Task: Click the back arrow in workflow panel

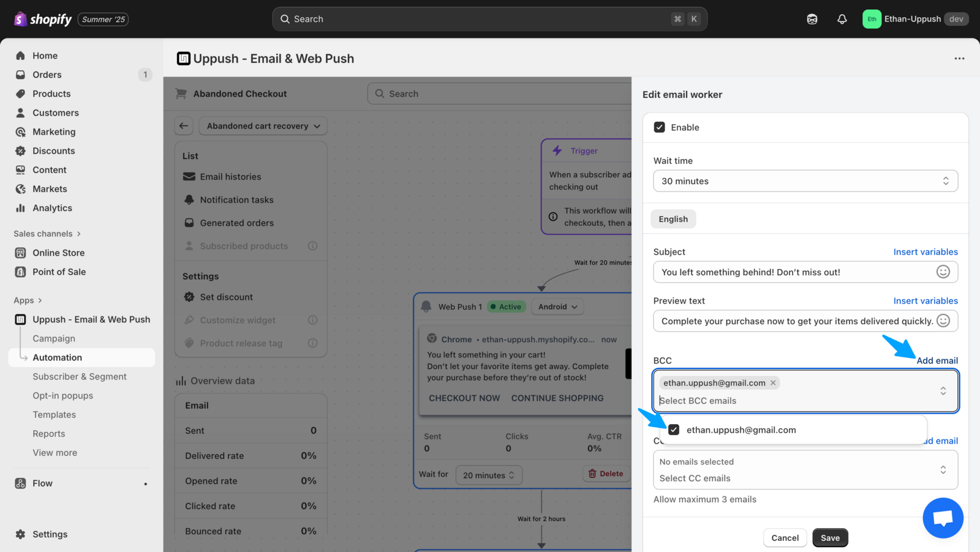Action: (184, 126)
